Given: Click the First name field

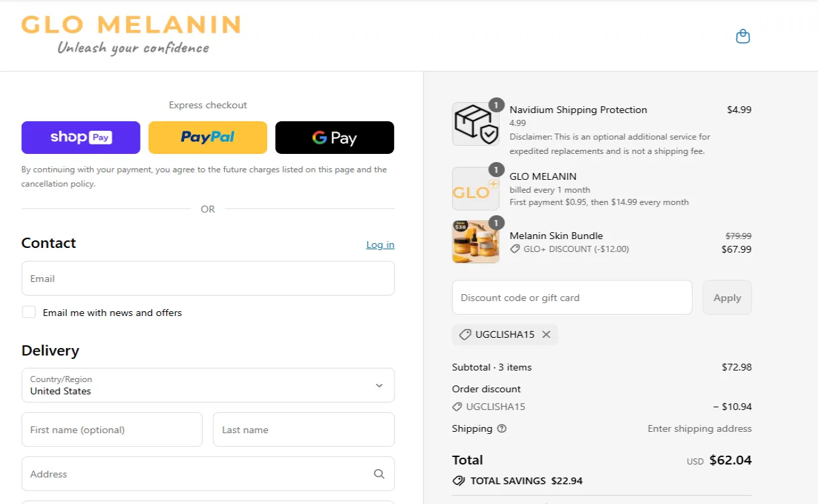Looking at the screenshot, I should pos(111,429).
